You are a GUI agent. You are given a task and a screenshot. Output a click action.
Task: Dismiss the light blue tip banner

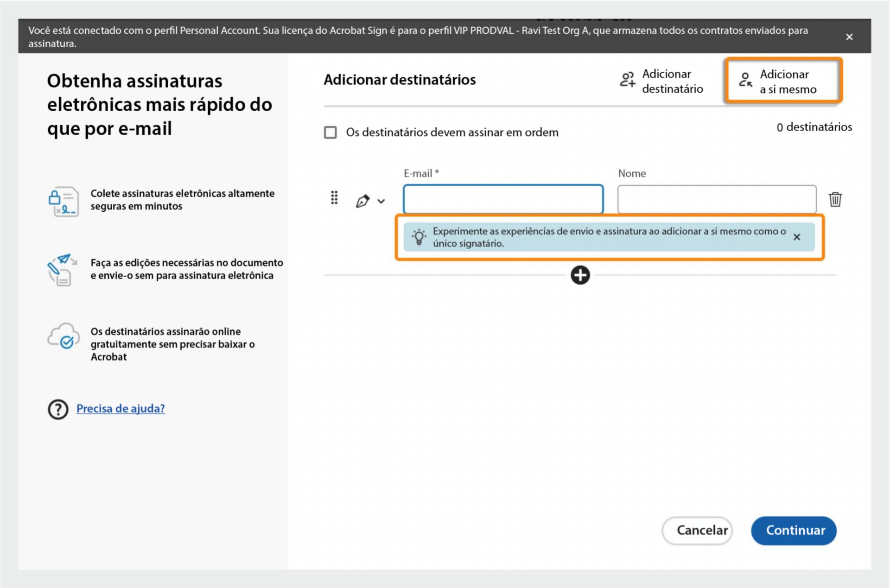tap(797, 237)
